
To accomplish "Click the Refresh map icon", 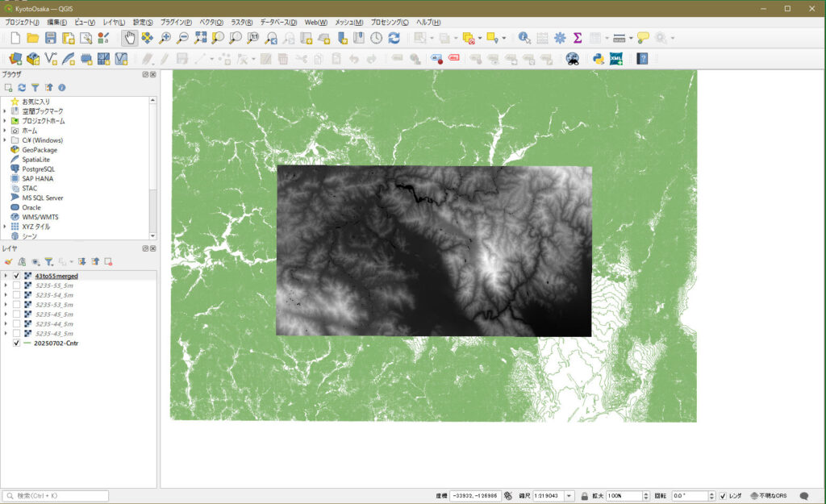I will tap(394, 38).
